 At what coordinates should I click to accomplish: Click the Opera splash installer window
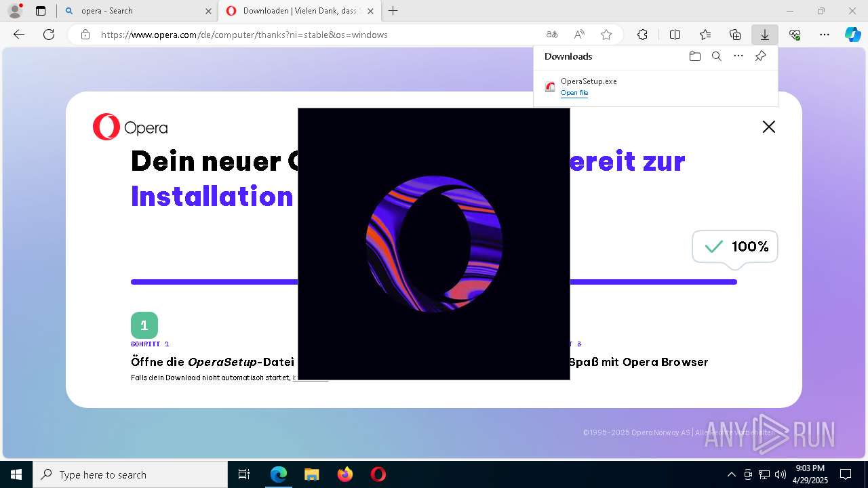coord(434,244)
